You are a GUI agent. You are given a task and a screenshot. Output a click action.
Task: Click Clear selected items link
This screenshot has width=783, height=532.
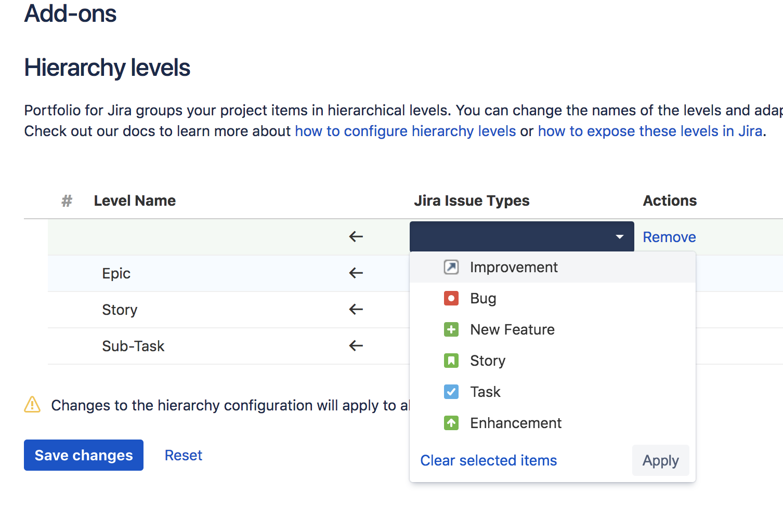488,460
